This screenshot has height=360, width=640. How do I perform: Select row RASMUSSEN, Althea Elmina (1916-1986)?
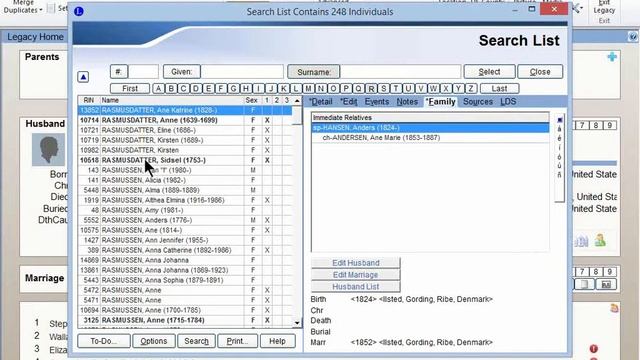185,200
